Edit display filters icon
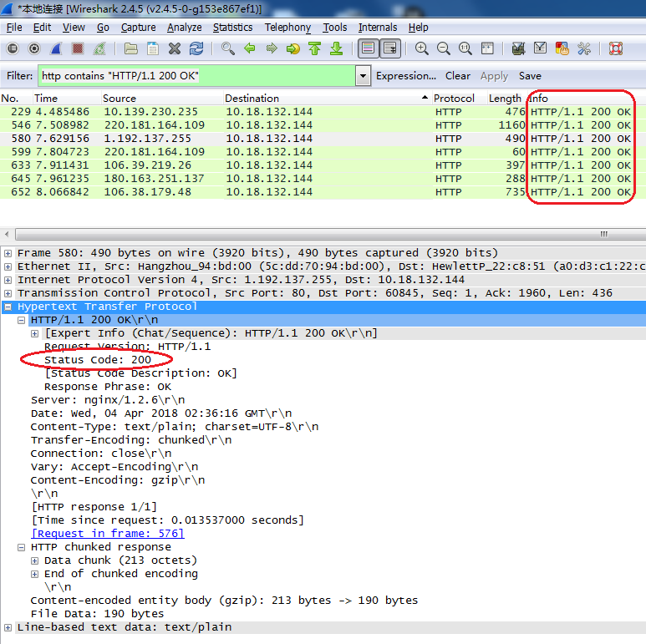The height and width of the screenshot is (644, 646). [x=540, y=48]
